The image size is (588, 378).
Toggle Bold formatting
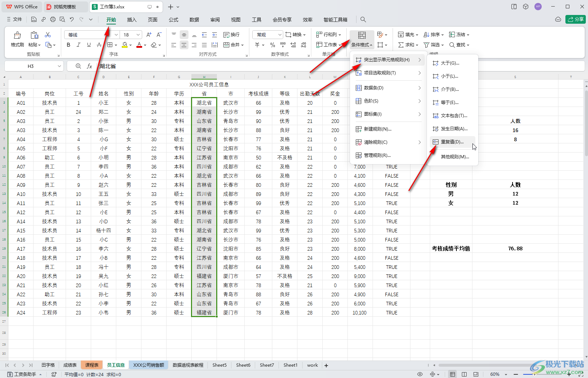(69, 45)
